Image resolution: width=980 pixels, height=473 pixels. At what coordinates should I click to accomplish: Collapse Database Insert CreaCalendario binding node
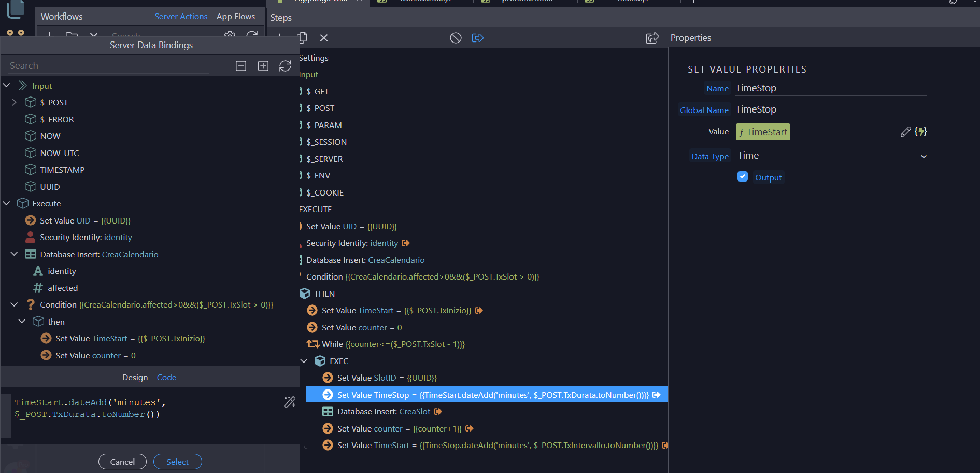click(x=14, y=254)
